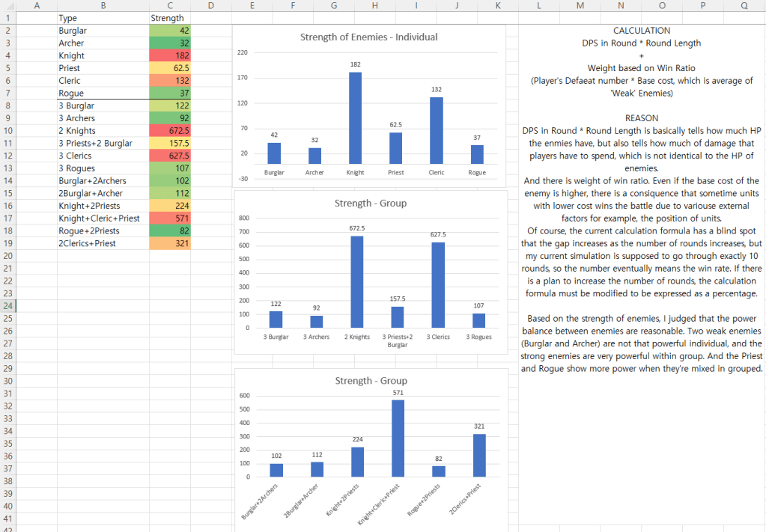Click the 672.5 cell for 2 Knights
This screenshot has height=532, width=766.
coord(169,131)
